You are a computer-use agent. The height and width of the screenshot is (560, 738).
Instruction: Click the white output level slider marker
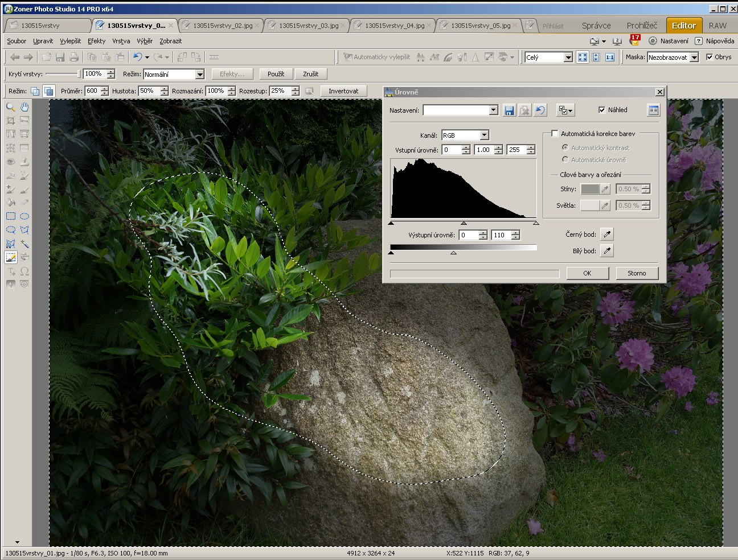453,253
